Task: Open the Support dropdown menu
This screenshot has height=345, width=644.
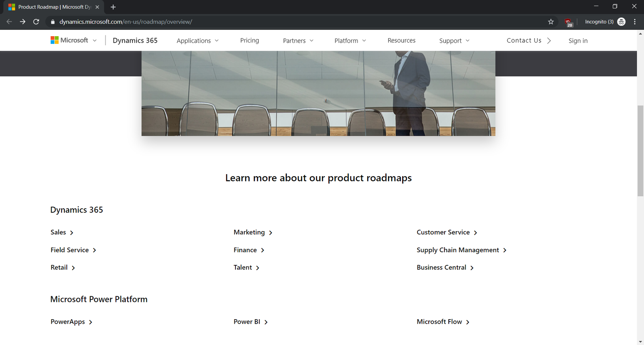Action: [x=454, y=41]
